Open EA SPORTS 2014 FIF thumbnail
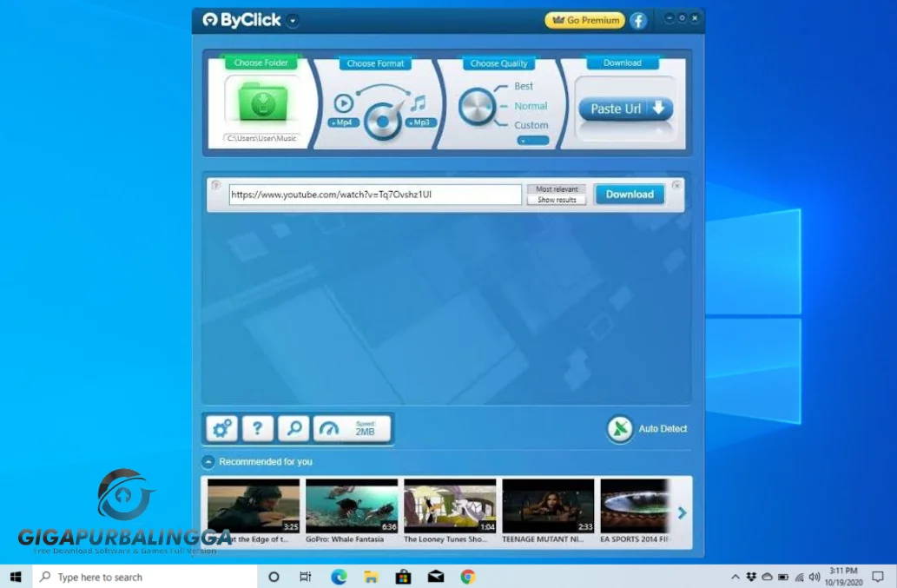The height and width of the screenshot is (588, 897). pyautogui.click(x=635, y=505)
